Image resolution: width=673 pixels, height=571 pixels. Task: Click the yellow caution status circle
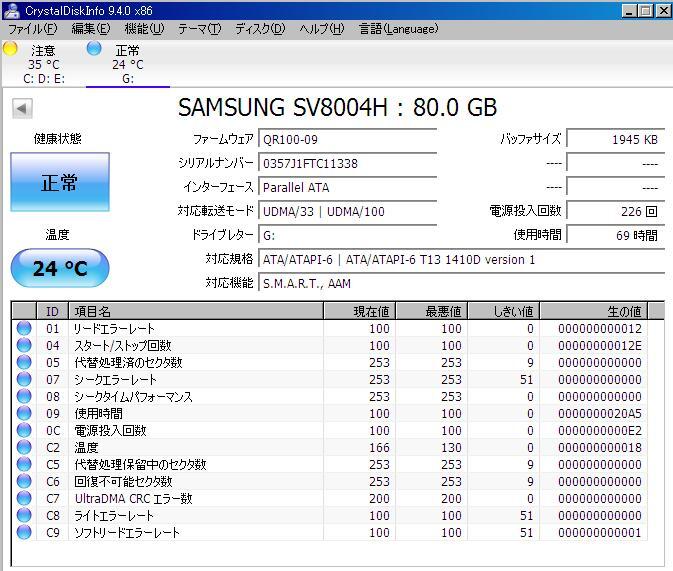pos(10,49)
